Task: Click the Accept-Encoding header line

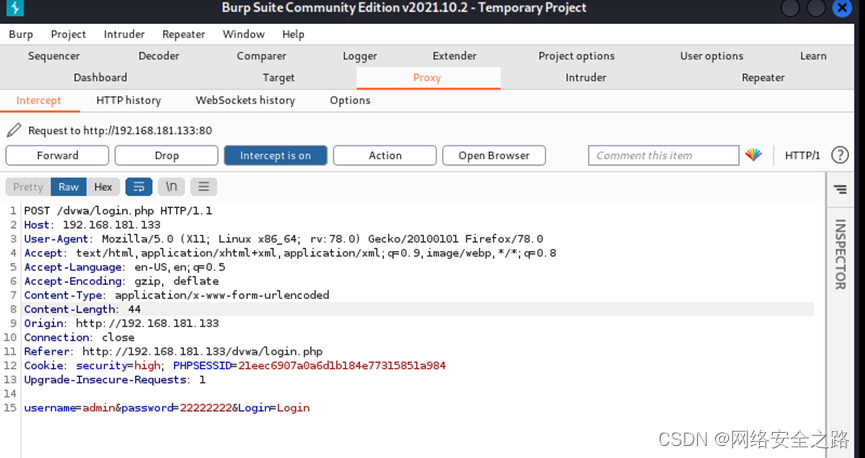Action: (x=121, y=281)
